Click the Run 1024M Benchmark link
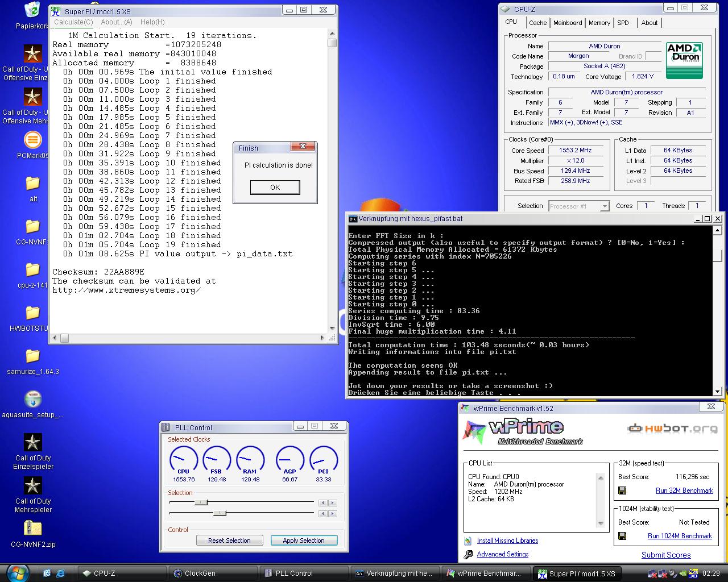The width and height of the screenshot is (728, 582). [x=680, y=536]
